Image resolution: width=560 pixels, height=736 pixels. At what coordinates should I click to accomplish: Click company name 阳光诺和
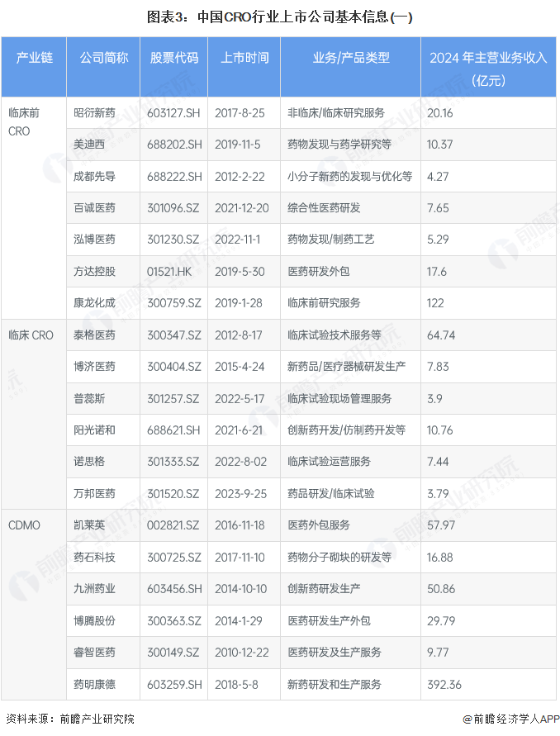[x=94, y=430]
